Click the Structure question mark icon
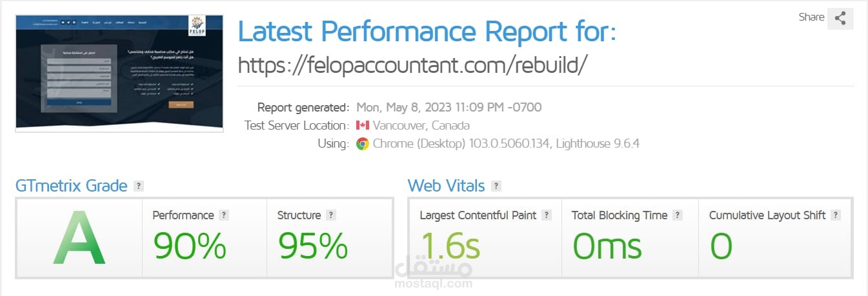The width and height of the screenshot is (868, 296). [x=331, y=215]
